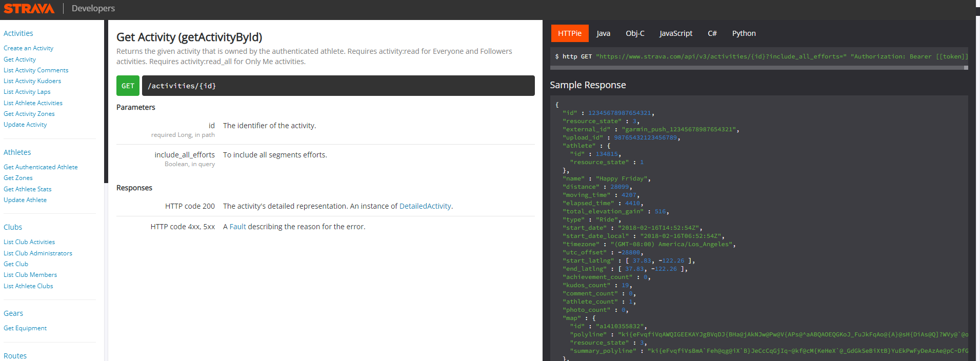The height and width of the screenshot is (361, 980).
Task: Follow the Fault model link
Action: (238, 227)
